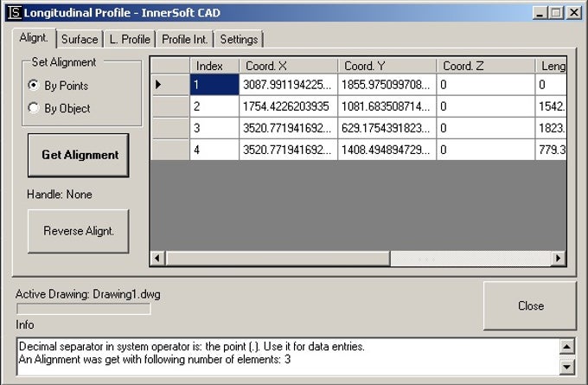The width and height of the screenshot is (588, 385).
Task: Switch to the Alignt. tab
Action: click(34, 38)
